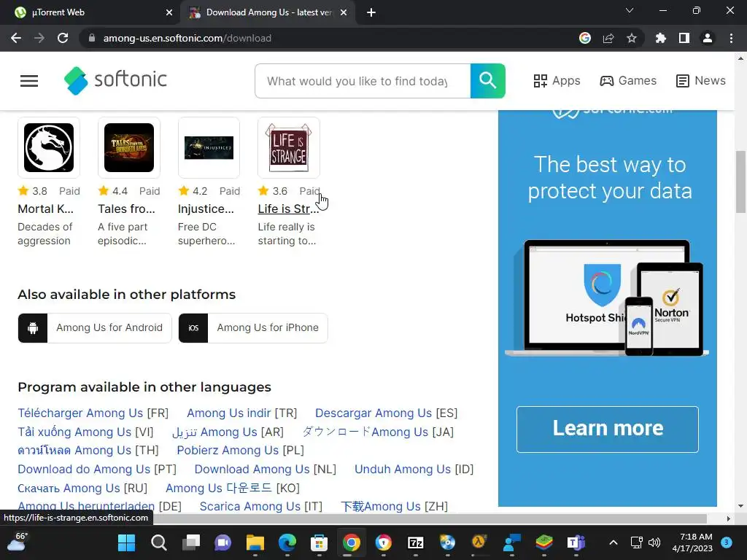This screenshot has width=747, height=560.
Task: Close the µTorrent Web tab
Action: [169, 13]
